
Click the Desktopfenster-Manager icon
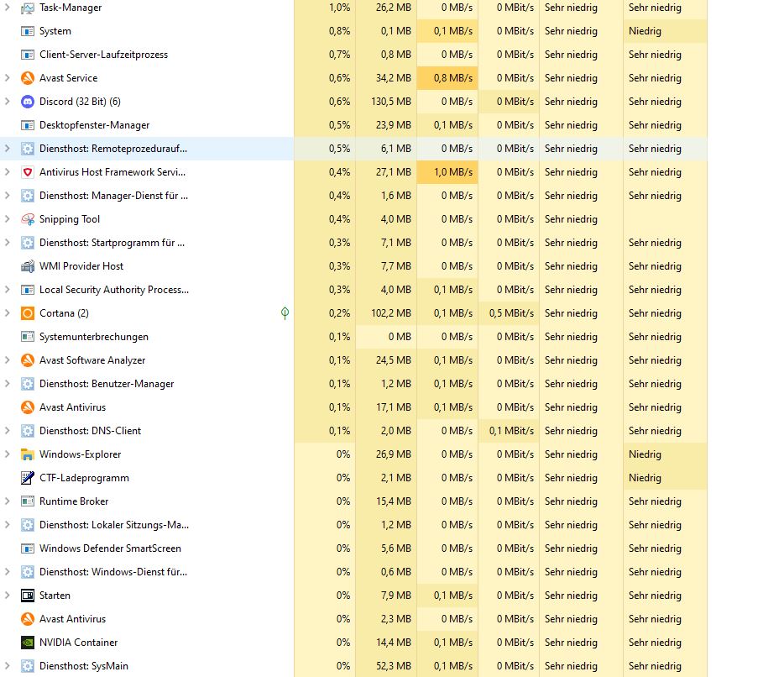click(28, 125)
